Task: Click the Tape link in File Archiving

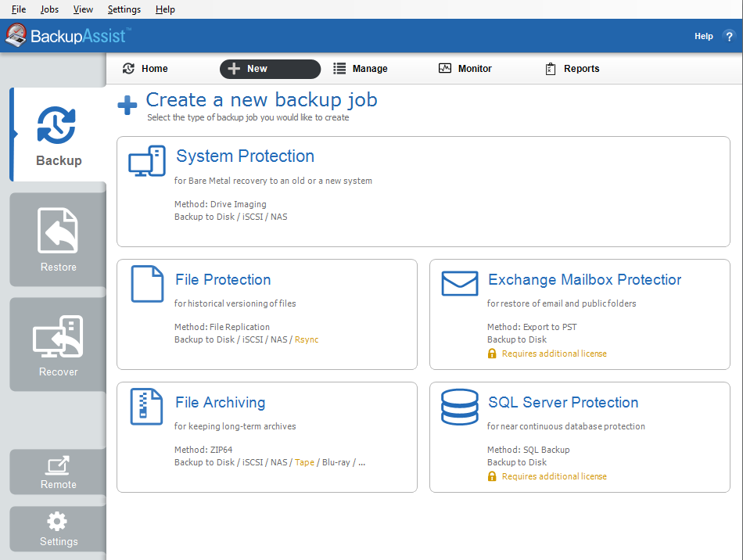Action: point(304,462)
